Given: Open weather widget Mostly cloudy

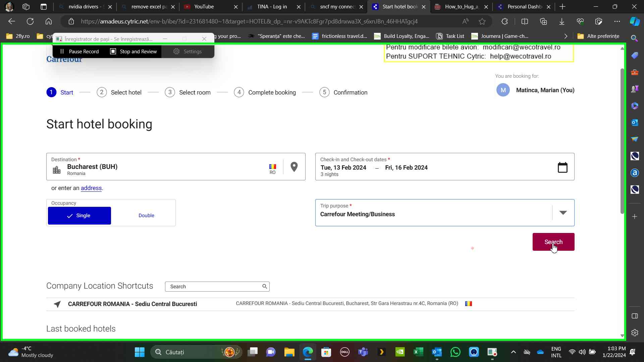Looking at the screenshot, I should pyautogui.click(x=31, y=352).
